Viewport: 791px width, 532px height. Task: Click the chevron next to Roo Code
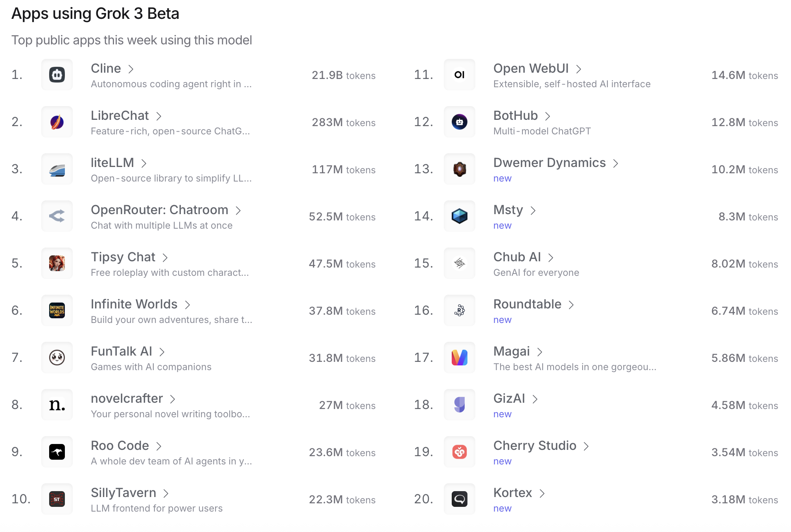point(159,446)
